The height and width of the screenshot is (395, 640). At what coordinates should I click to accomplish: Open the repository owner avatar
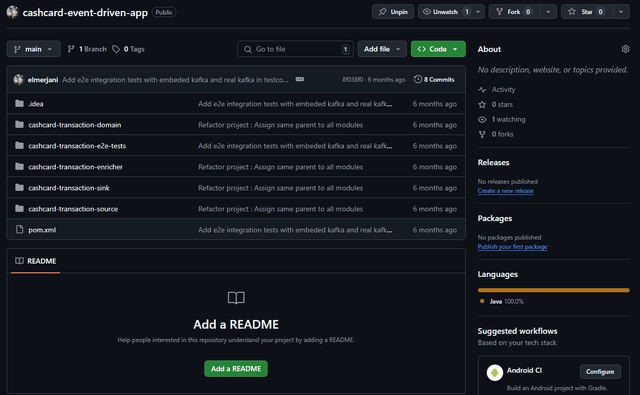(x=13, y=12)
